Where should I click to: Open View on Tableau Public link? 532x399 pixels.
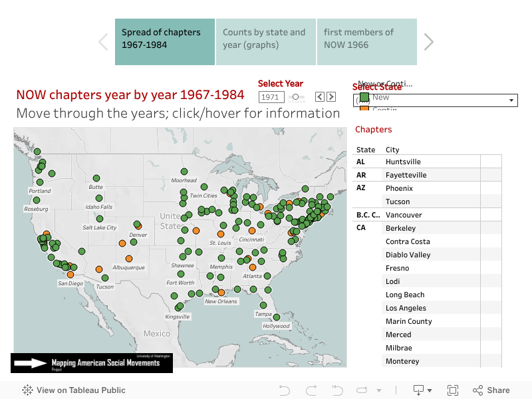[74, 390]
